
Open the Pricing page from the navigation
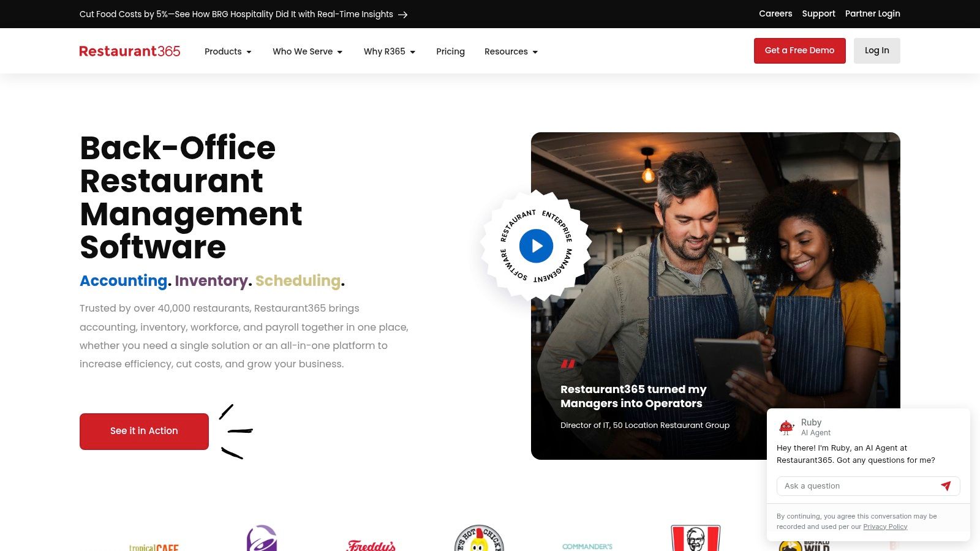point(450,51)
